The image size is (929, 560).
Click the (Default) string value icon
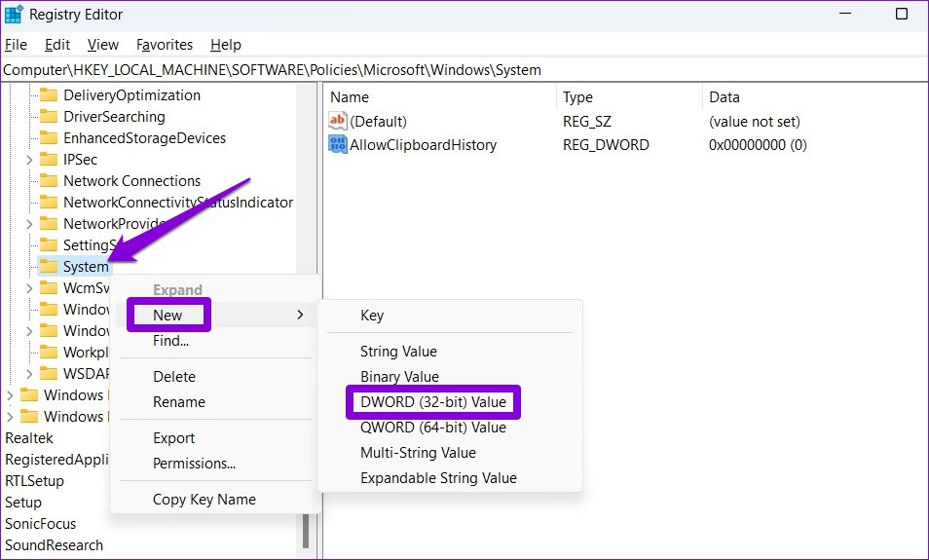coord(337,121)
